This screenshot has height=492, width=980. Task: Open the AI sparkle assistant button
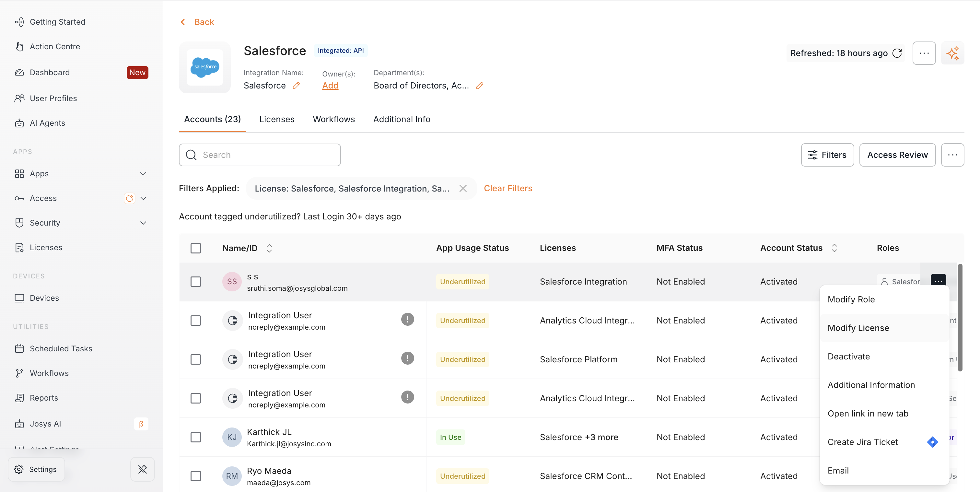[952, 53]
